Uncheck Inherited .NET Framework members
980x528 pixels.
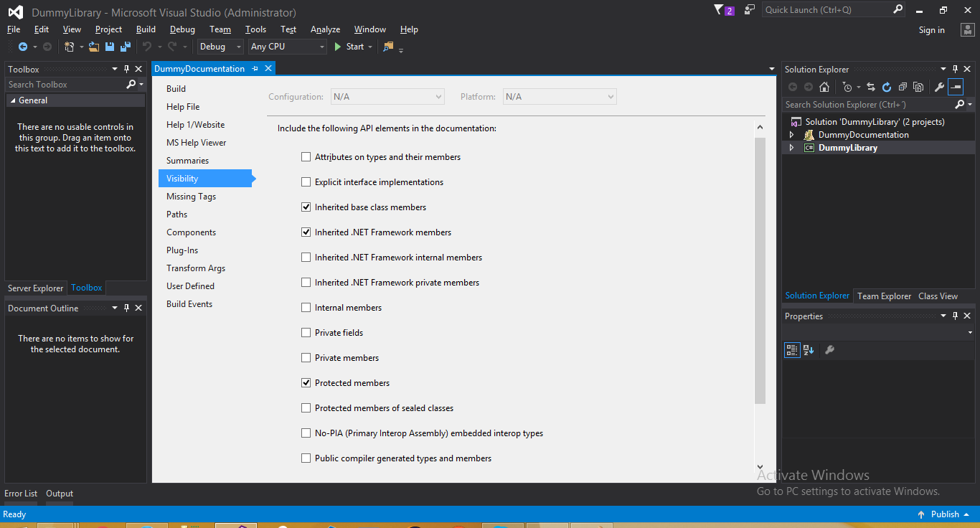pos(306,232)
